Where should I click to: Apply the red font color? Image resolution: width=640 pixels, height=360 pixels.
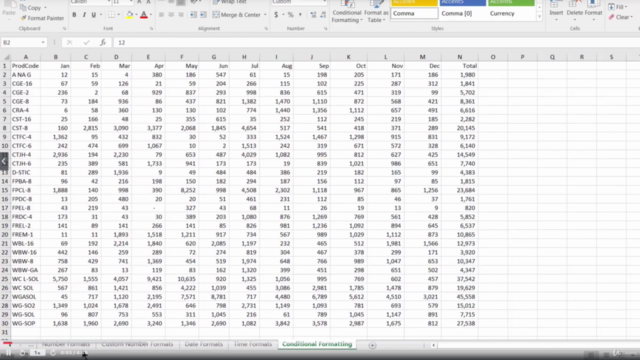144,15
